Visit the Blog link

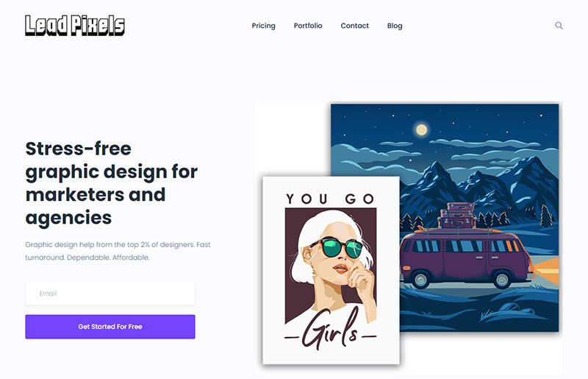(x=395, y=26)
